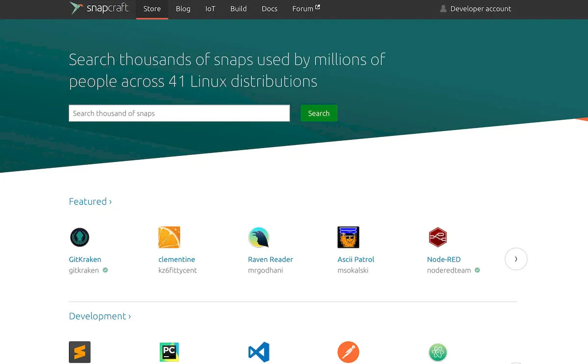Image resolution: width=588 pixels, height=364 pixels.
Task: Expand the Featured category
Action: click(x=90, y=201)
